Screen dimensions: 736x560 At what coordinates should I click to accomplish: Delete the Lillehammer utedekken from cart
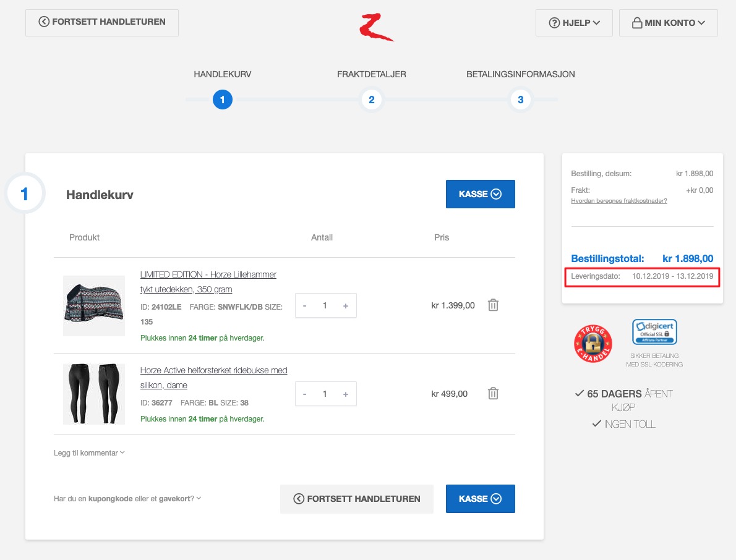493,305
